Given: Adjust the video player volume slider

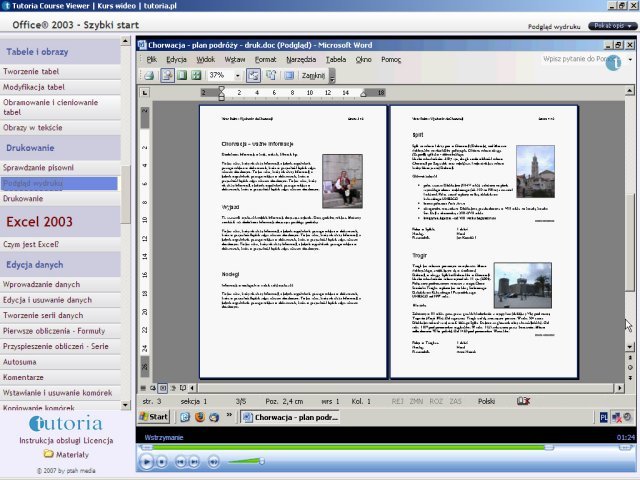Looking at the screenshot, I should pyautogui.click(x=248, y=462).
